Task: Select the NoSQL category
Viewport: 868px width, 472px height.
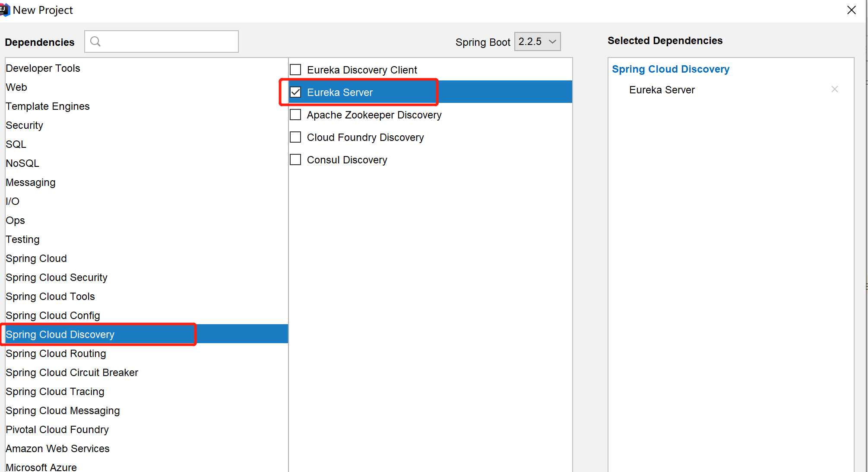Action: pyautogui.click(x=146, y=163)
